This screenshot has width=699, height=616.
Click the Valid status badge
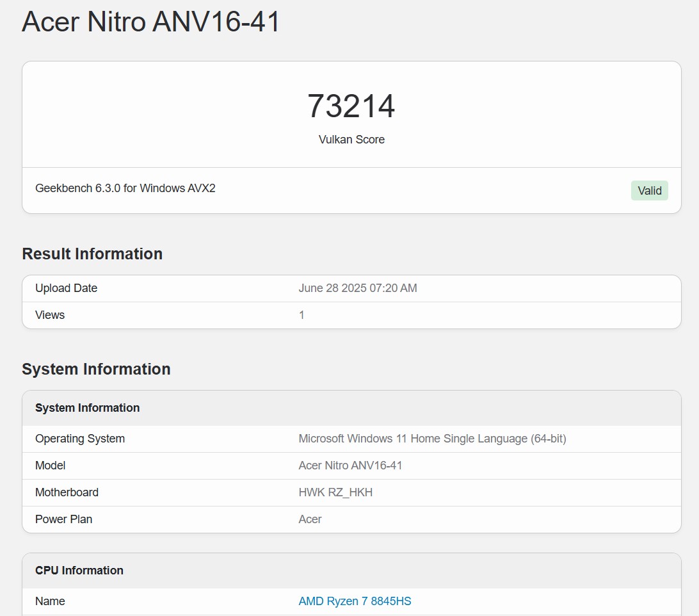coord(649,190)
